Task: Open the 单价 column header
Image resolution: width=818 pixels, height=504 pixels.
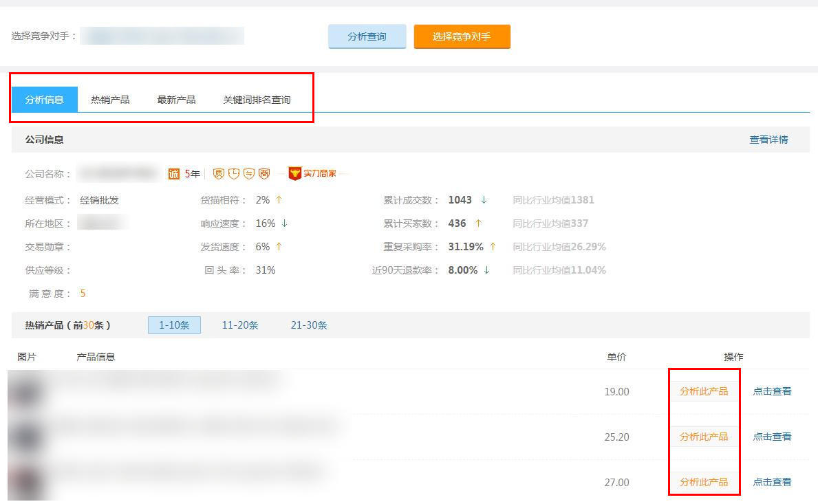Action: click(616, 356)
